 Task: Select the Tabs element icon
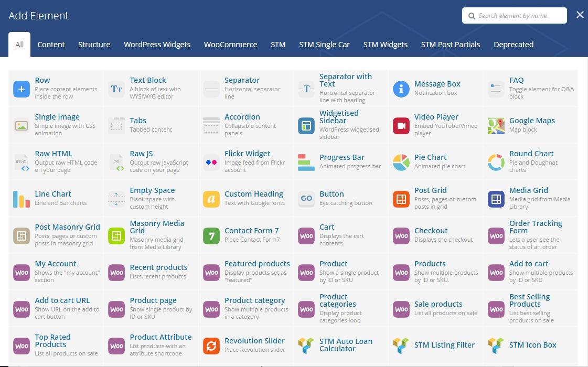(116, 126)
